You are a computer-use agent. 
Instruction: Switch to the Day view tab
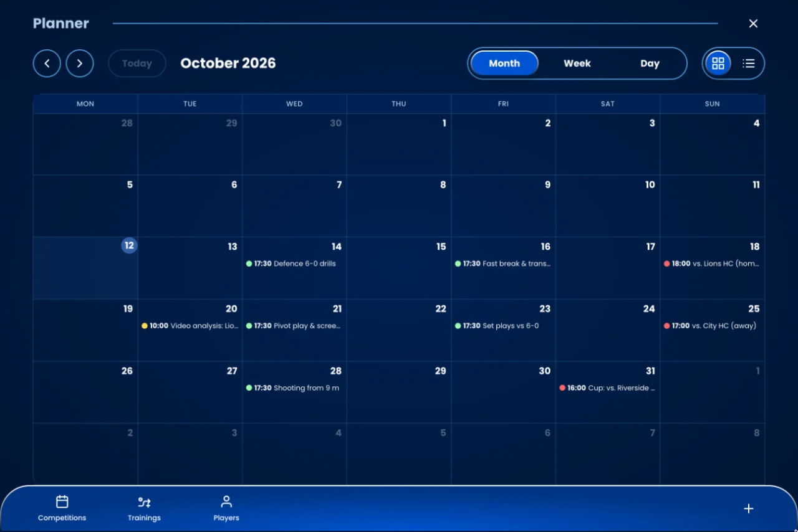pyautogui.click(x=650, y=64)
